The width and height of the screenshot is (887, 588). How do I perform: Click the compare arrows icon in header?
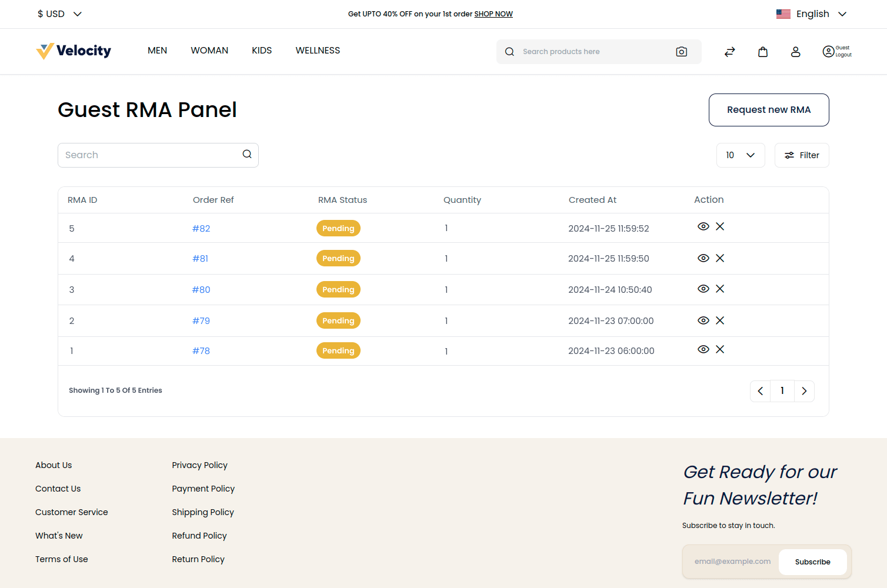[730, 52]
